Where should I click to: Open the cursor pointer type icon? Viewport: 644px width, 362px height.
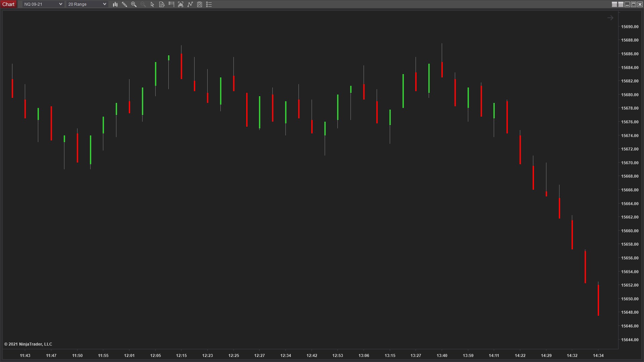tap(153, 4)
